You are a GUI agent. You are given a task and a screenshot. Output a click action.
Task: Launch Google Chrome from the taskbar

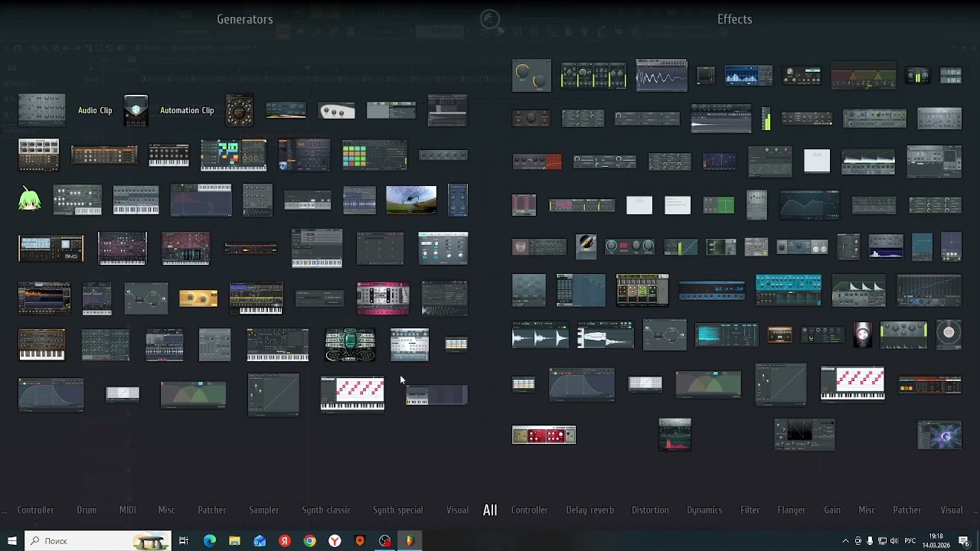(309, 541)
